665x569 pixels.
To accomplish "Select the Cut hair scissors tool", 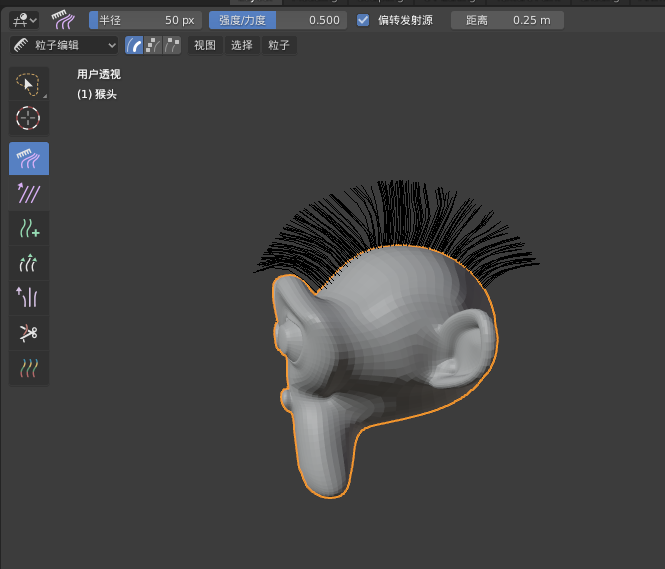I will pos(29,333).
